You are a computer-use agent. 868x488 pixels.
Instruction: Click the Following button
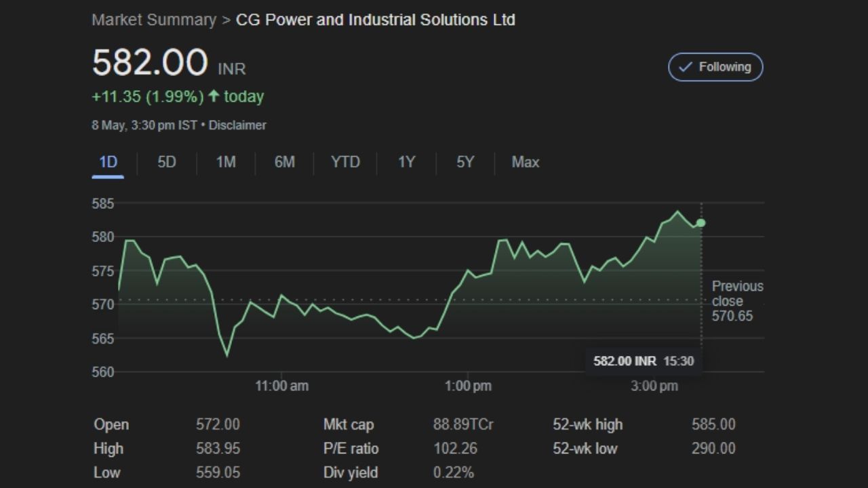pyautogui.click(x=715, y=67)
